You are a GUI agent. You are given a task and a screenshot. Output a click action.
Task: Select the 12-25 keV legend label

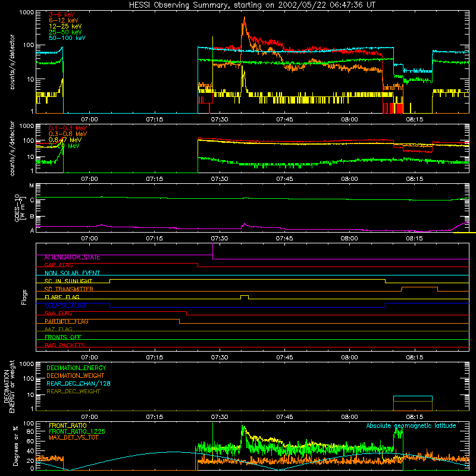tap(65, 26)
